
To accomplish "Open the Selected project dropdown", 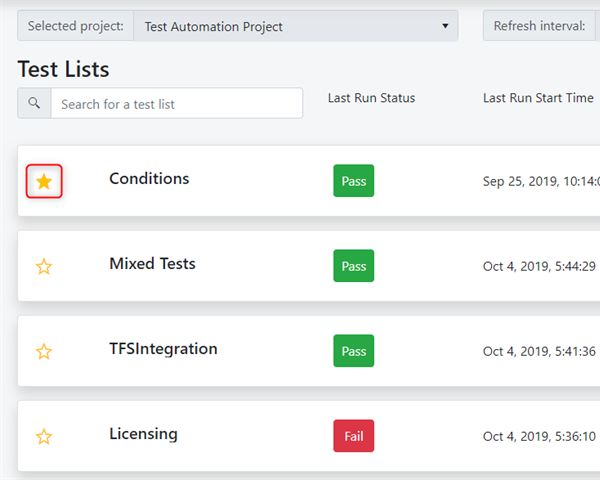I will click(x=296, y=26).
